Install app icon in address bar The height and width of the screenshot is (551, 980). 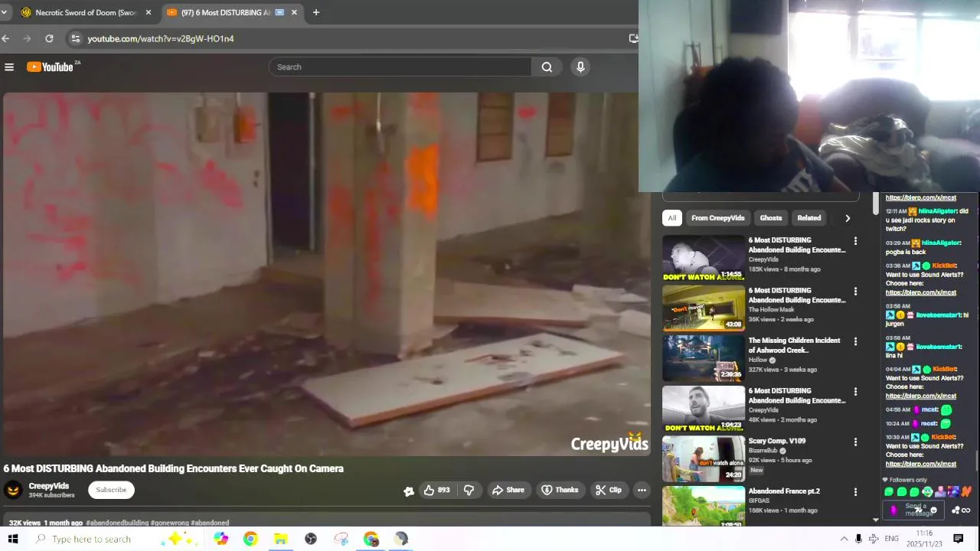(x=633, y=38)
